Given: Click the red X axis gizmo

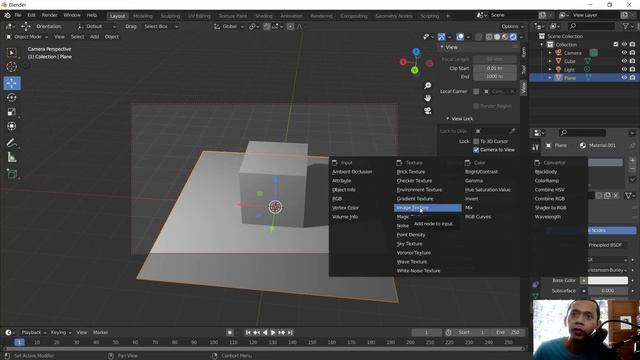Looking at the screenshot, I should tap(403, 62).
